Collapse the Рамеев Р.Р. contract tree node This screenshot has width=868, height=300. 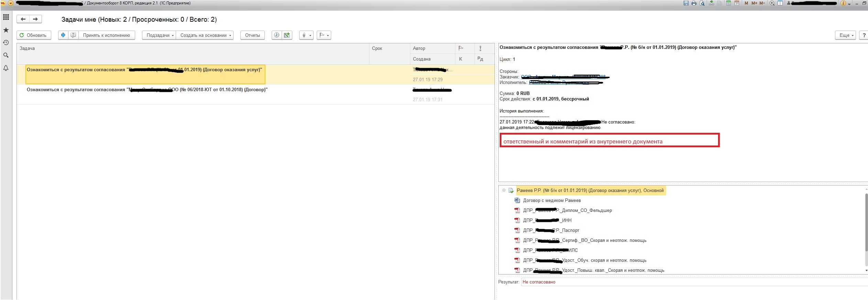click(x=504, y=190)
